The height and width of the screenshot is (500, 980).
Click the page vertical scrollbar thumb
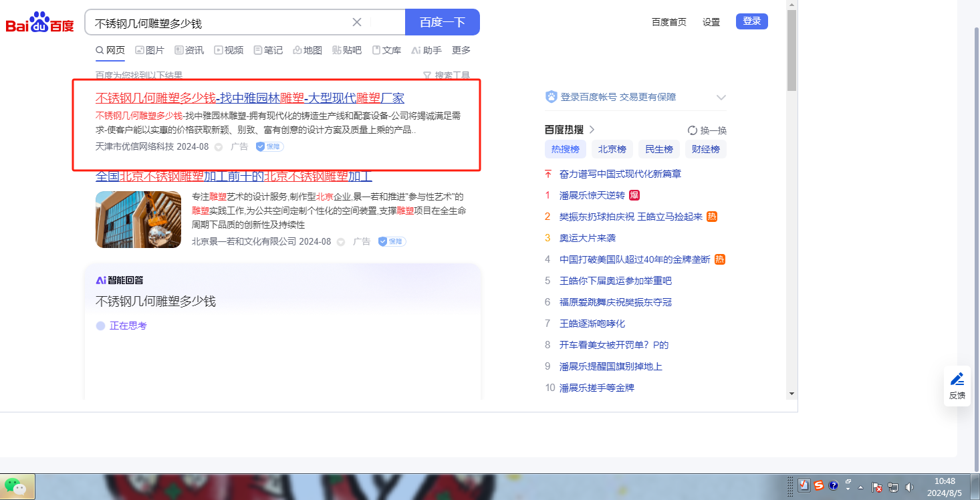click(791, 50)
